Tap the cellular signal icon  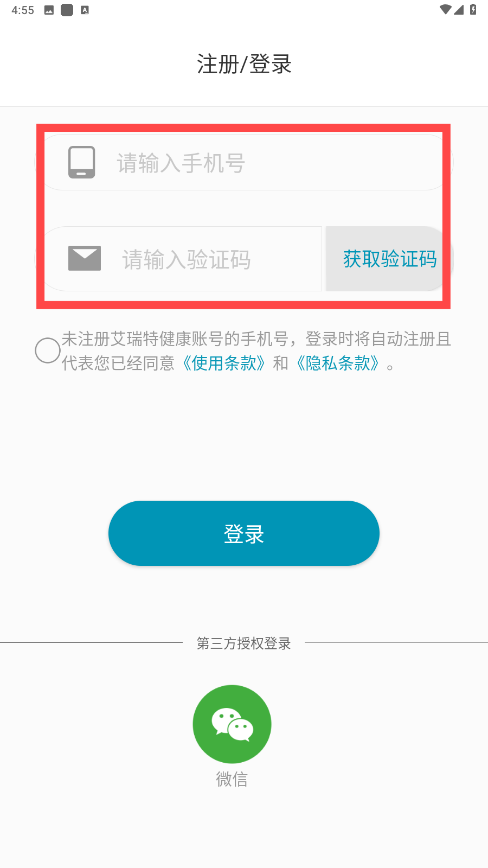(x=459, y=9)
